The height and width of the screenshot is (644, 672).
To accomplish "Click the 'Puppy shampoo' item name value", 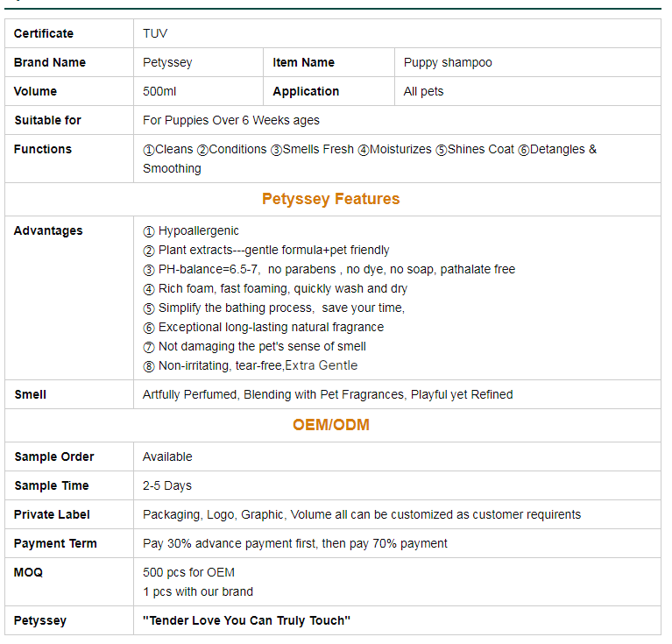I will (x=448, y=62).
